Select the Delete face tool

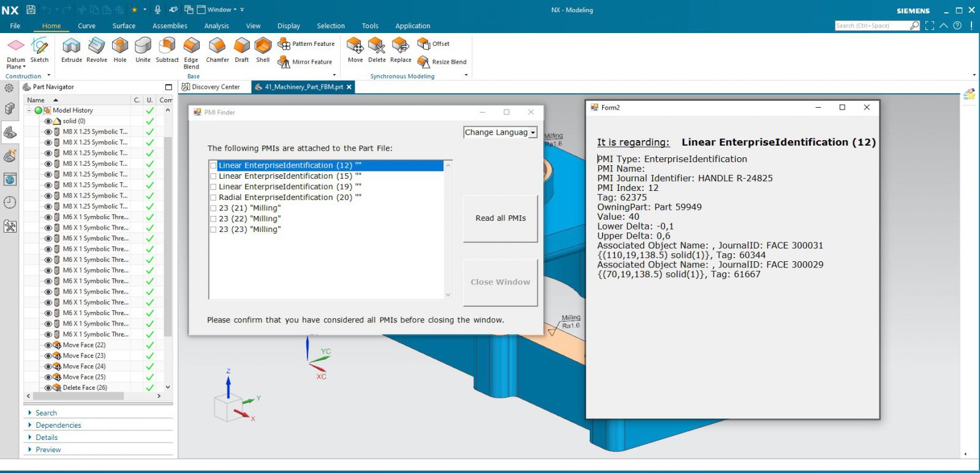point(377,49)
